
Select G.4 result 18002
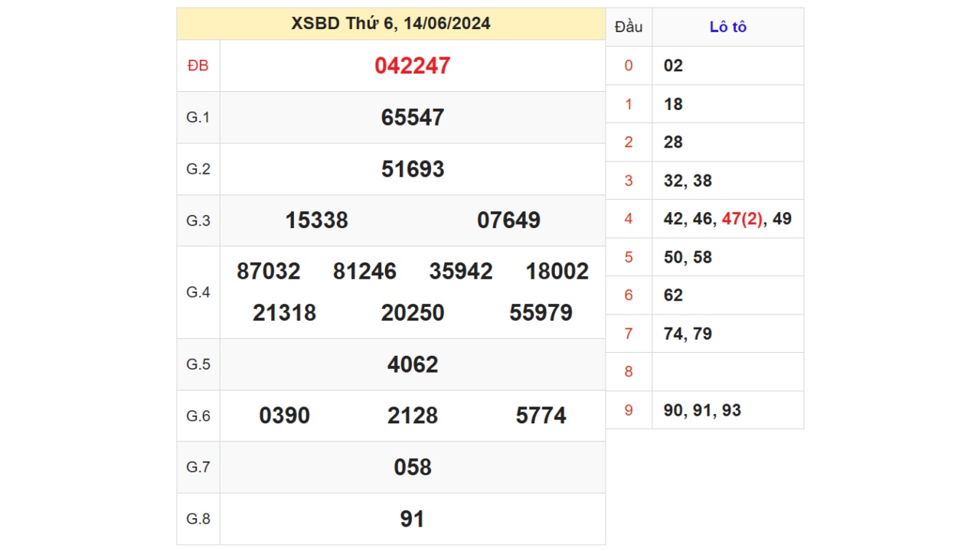tap(557, 272)
